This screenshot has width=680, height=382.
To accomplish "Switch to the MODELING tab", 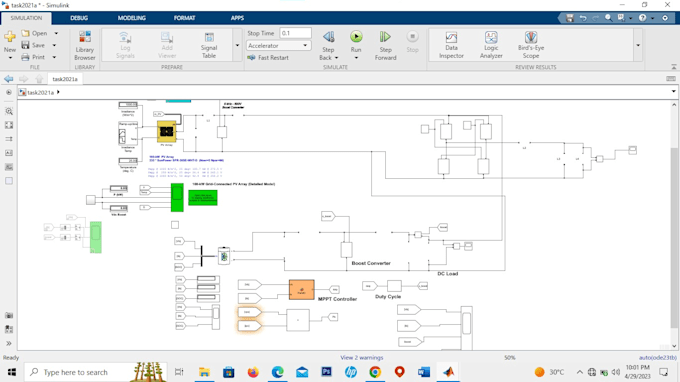I will coord(131,18).
